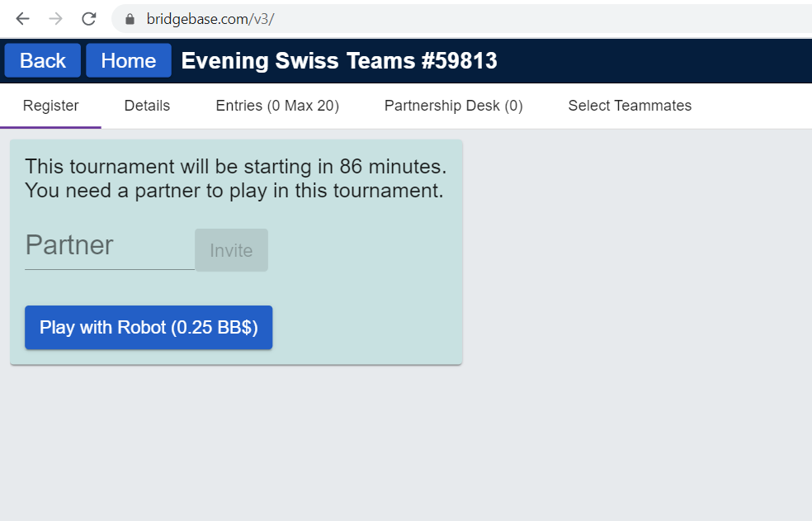Click the "You need a partner" notice text
The image size is (812, 521).
click(x=234, y=191)
